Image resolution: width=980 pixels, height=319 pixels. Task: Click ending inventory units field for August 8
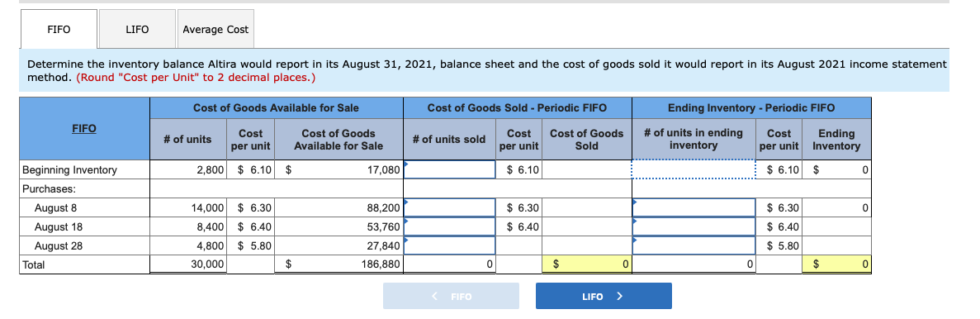point(694,207)
